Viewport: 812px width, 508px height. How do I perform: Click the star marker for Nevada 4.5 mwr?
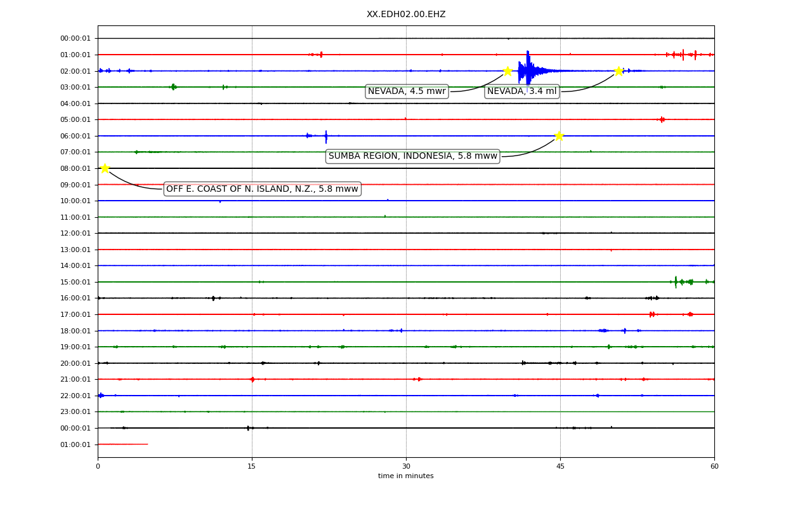click(x=507, y=71)
